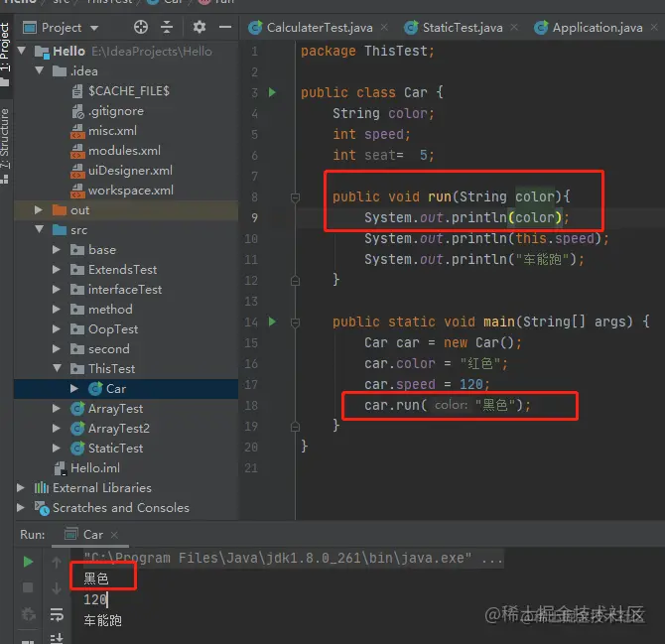The image size is (665, 644).
Task: Click the scroll to end icon
Action: tap(57, 638)
